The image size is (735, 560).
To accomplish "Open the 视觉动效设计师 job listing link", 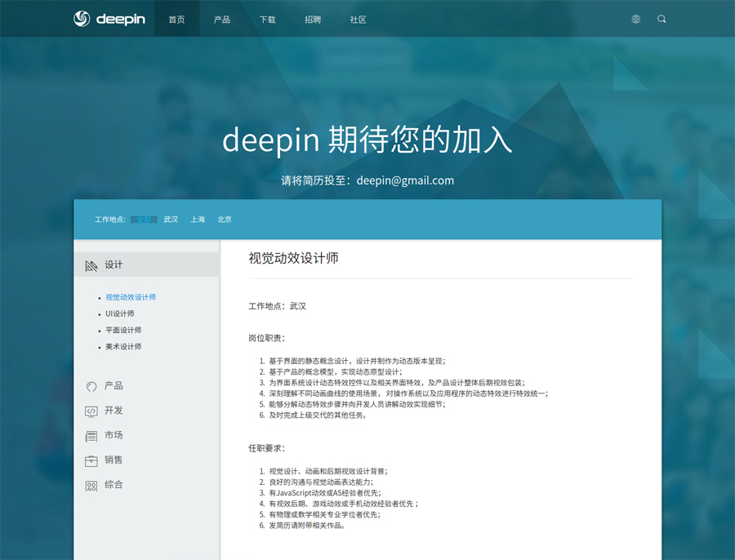I will point(131,297).
